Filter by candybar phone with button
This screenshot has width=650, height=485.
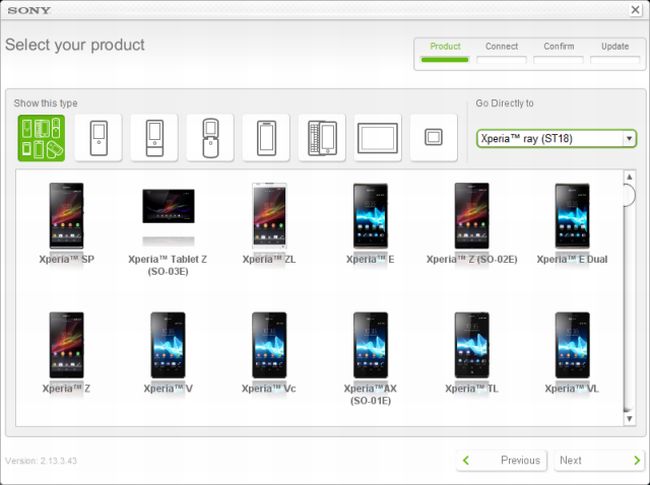[98, 138]
